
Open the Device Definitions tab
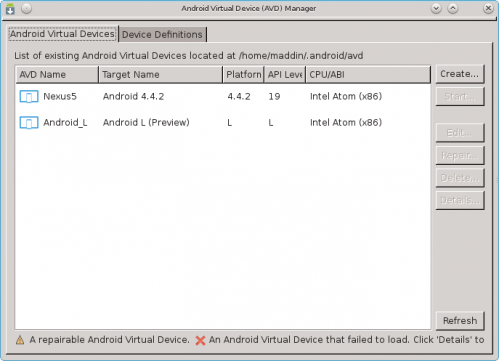point(162,35)
